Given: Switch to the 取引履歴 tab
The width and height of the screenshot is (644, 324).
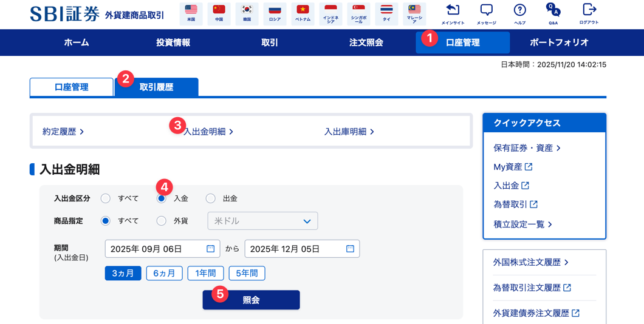Looking at the screenshot, I should [156, 87].
